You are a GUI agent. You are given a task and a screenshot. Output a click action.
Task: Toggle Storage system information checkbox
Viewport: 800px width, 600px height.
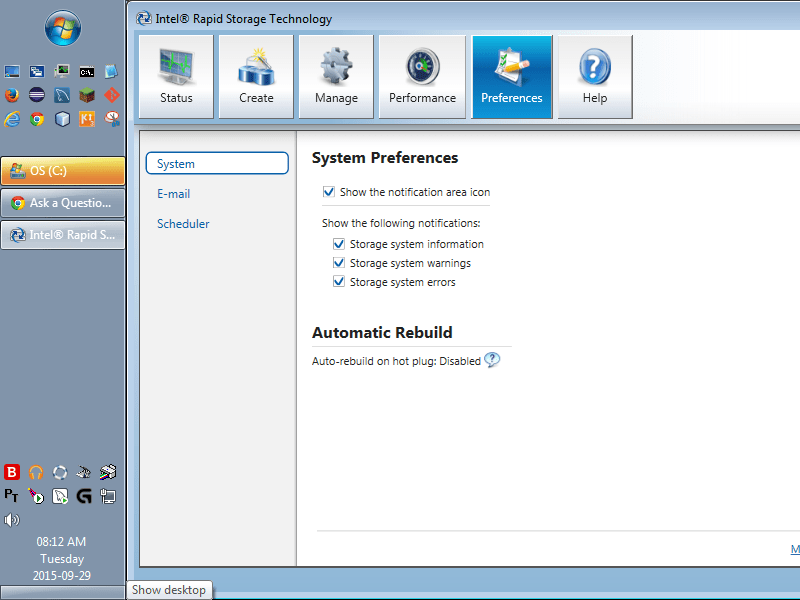tap(339, 244)
